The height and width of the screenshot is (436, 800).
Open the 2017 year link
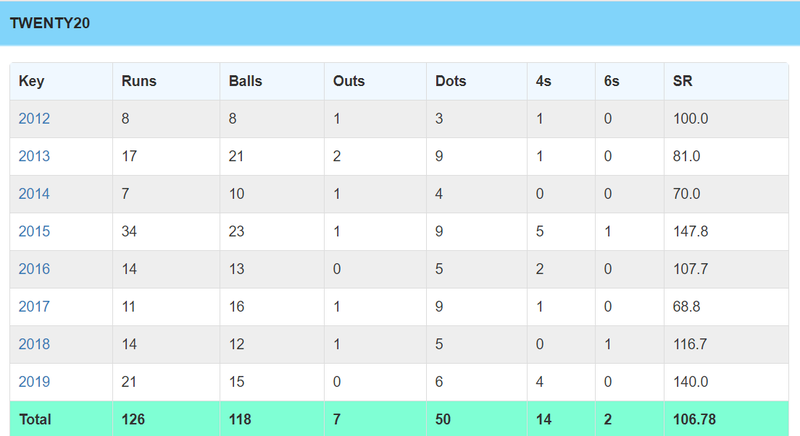tap(34, 306)
